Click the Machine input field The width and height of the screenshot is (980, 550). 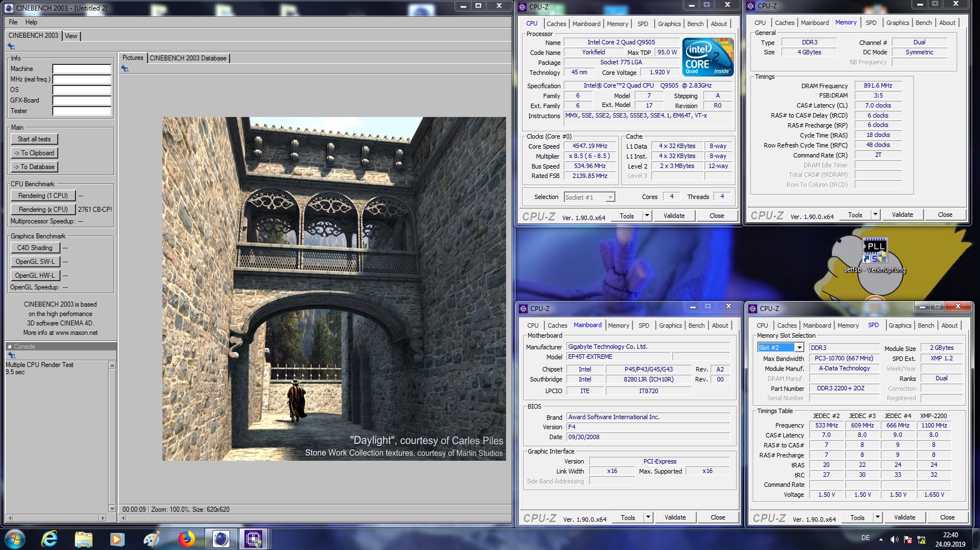pyautogui.click(x=82, y=69)
